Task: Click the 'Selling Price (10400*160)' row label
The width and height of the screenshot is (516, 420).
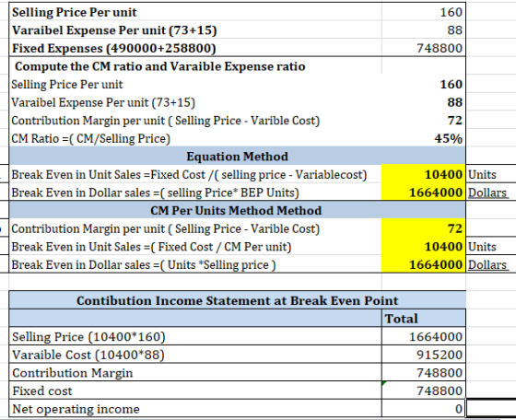Action: [x=195, y=336]
